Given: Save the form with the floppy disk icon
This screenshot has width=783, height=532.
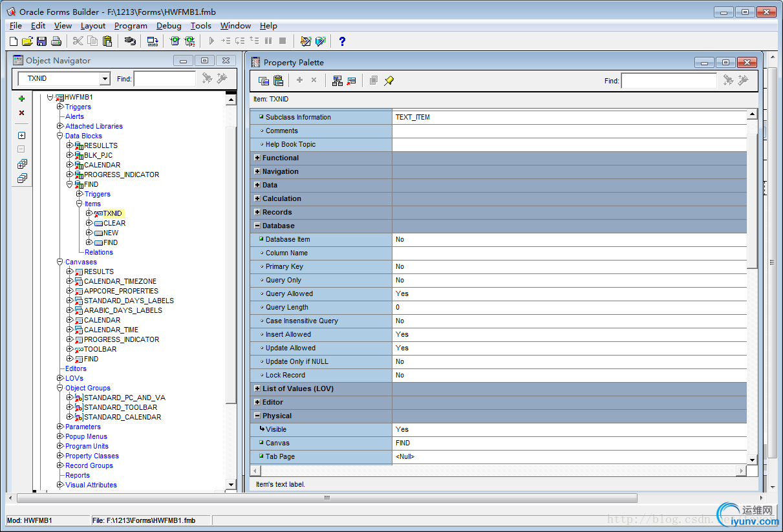Looking at the screenshot, I should coord(41,41).
